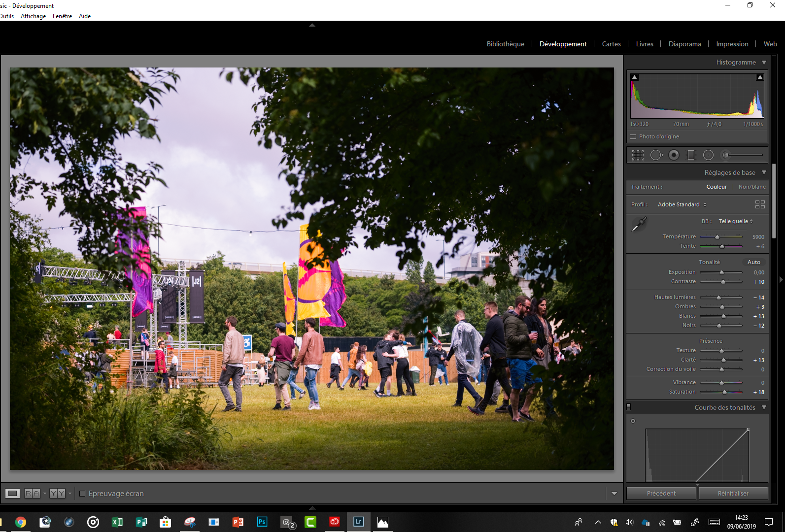Screen dimensions: 785x532
Task: Switch to the Livres module
Action: point(645,44)
